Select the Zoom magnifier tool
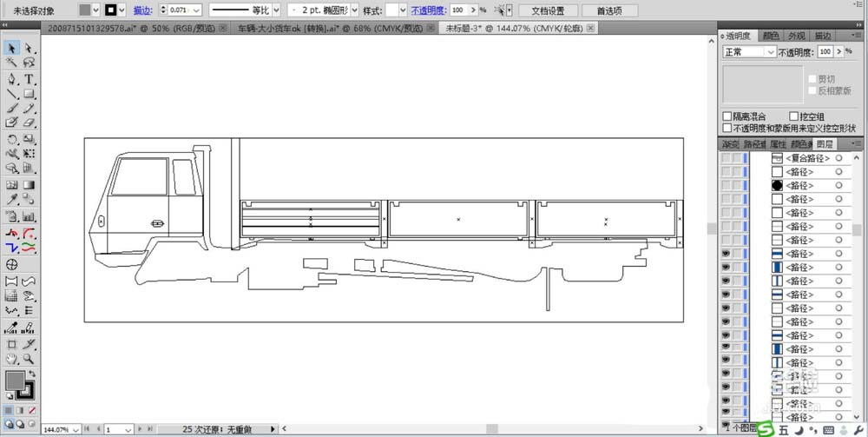This screenshot has height=437, width=868. 29,358
